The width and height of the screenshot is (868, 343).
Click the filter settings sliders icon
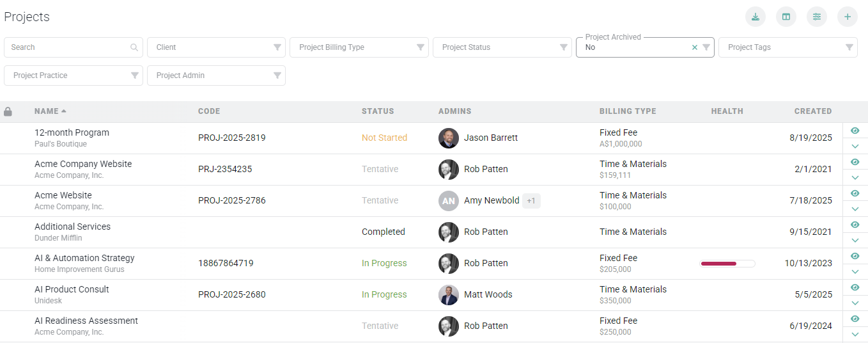[817, 17]
